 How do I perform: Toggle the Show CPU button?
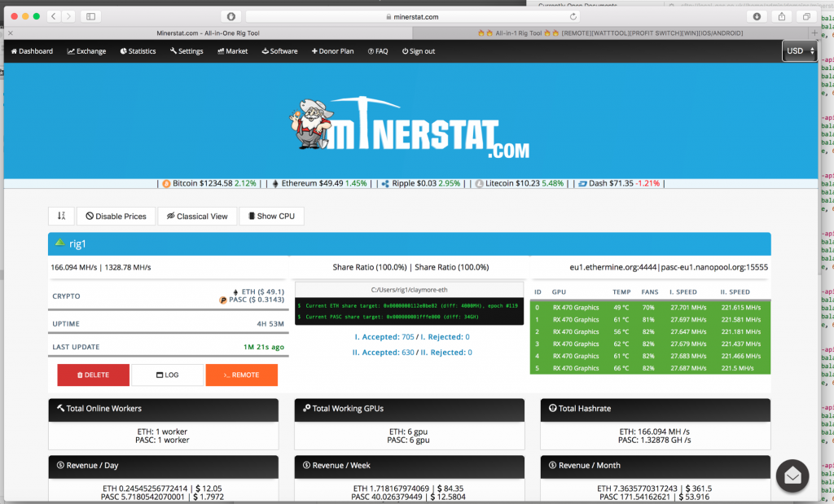272,216
